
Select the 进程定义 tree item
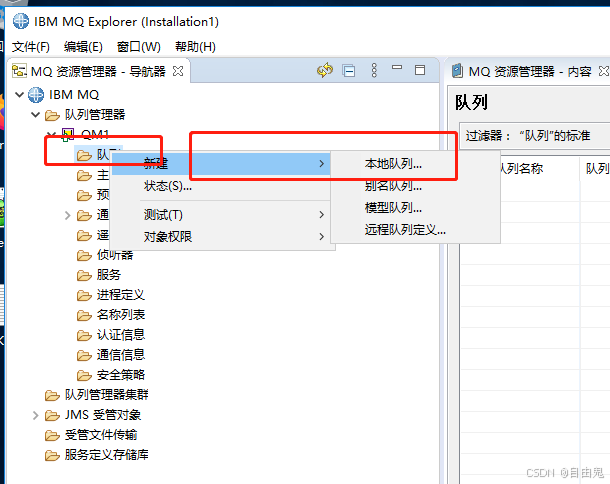(121, 295)
